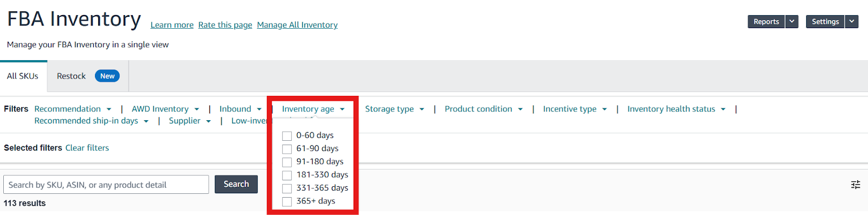Open the Reports dropdown arrow

point(792,22)
